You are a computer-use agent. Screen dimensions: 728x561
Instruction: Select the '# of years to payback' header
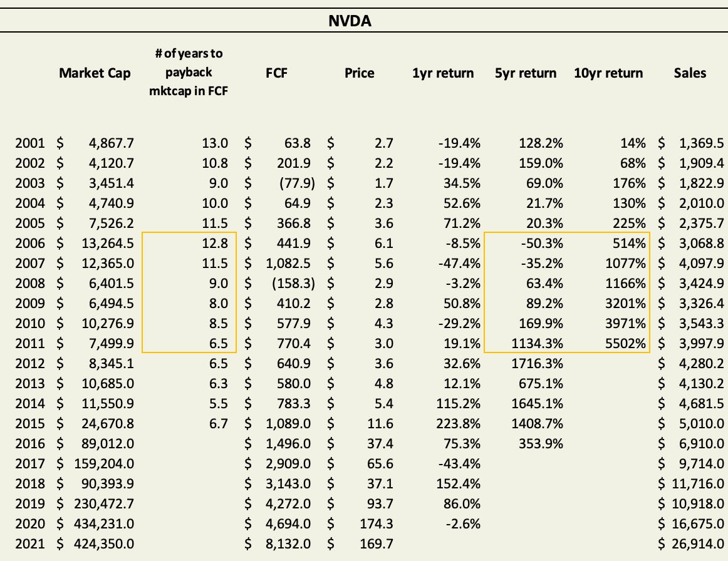tap(189, 72)
